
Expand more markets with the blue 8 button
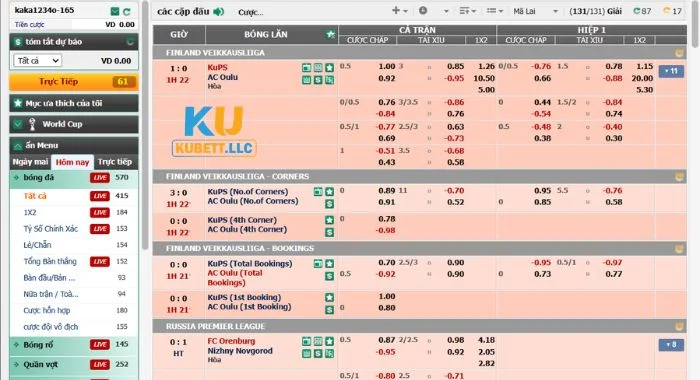pos(671,345)
